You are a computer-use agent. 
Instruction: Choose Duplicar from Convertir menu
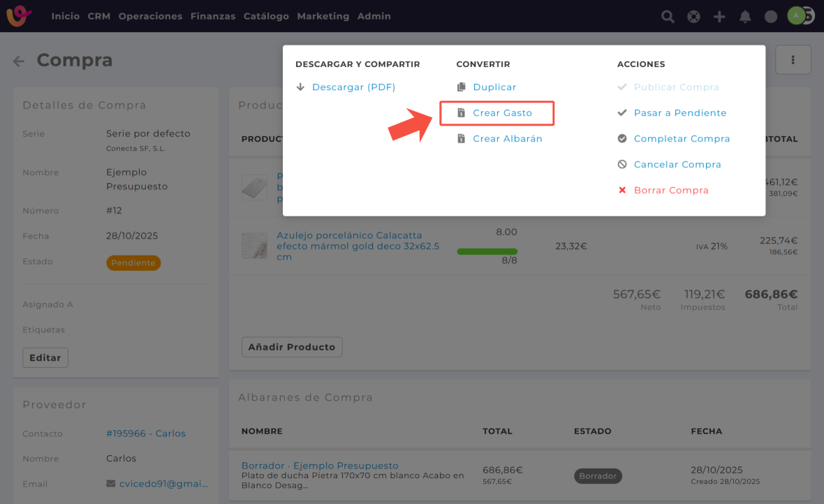point(494,87)
